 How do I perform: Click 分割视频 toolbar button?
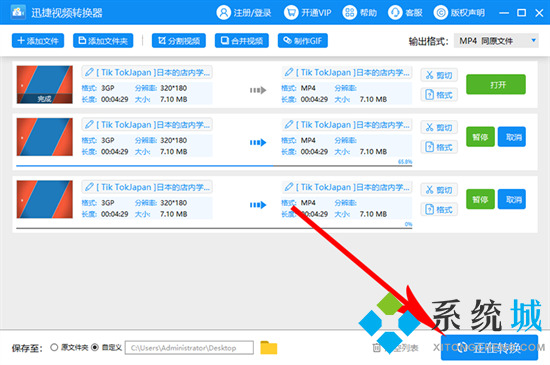tap(179, 41)
